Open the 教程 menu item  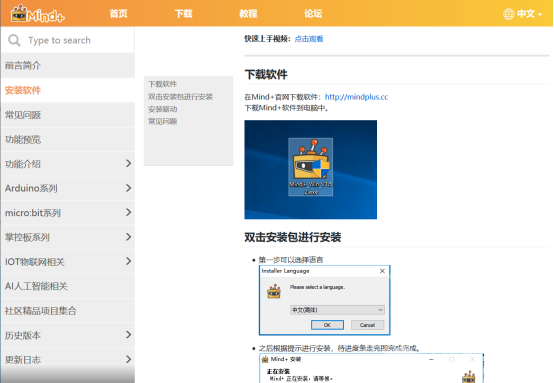(248, 14)
